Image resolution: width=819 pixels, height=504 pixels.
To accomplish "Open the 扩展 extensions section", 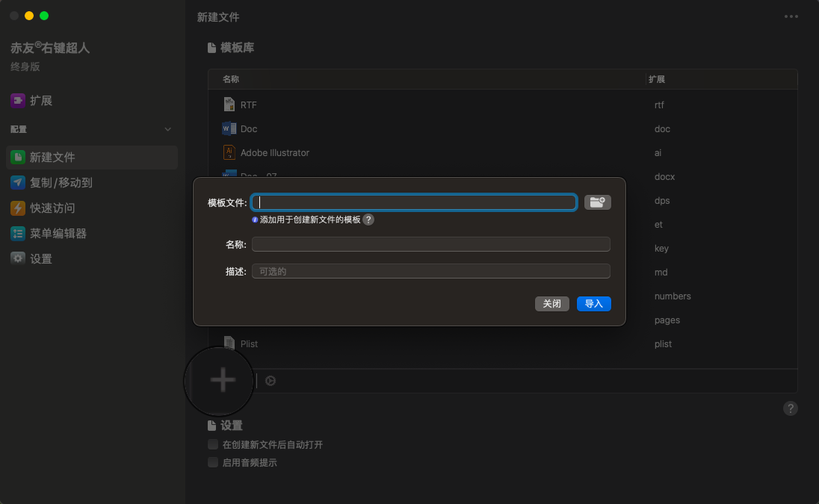I will pos(41,101).
